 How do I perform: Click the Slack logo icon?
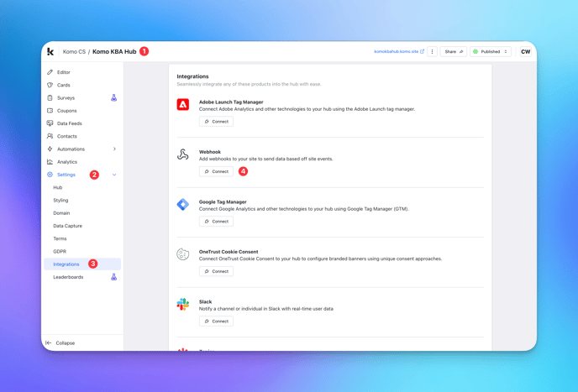(183, 305)
